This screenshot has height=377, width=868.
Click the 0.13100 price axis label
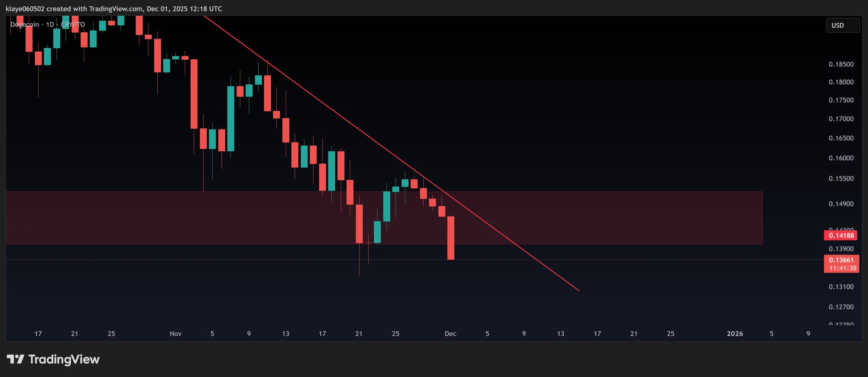[x=841, y=287]
